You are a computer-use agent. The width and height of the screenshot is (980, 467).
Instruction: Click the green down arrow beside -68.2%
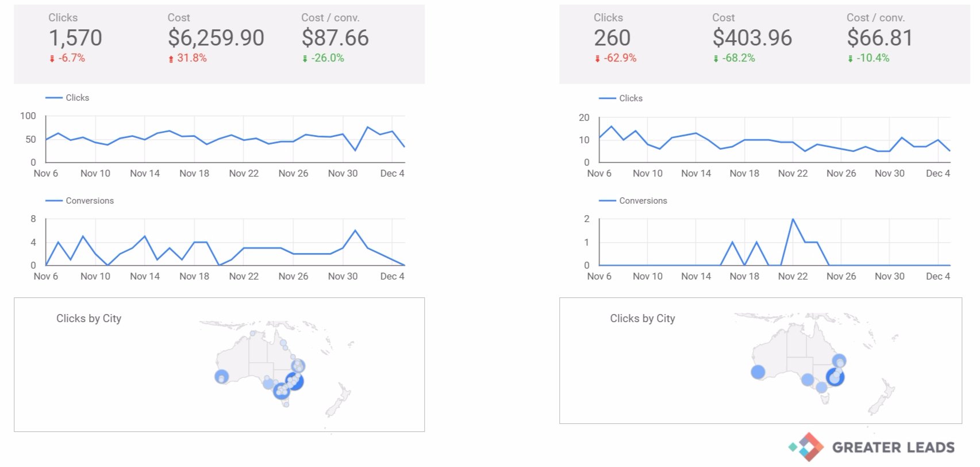click(716, 59)
